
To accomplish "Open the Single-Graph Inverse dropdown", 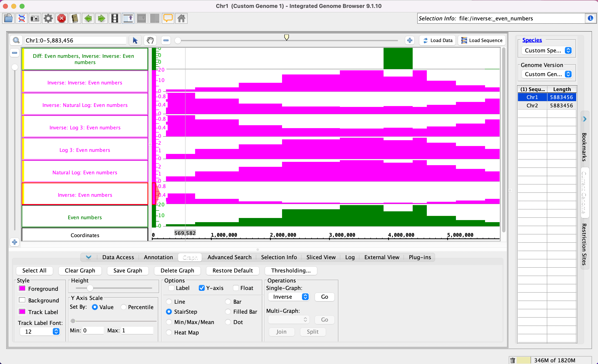I will pos(288,297).
